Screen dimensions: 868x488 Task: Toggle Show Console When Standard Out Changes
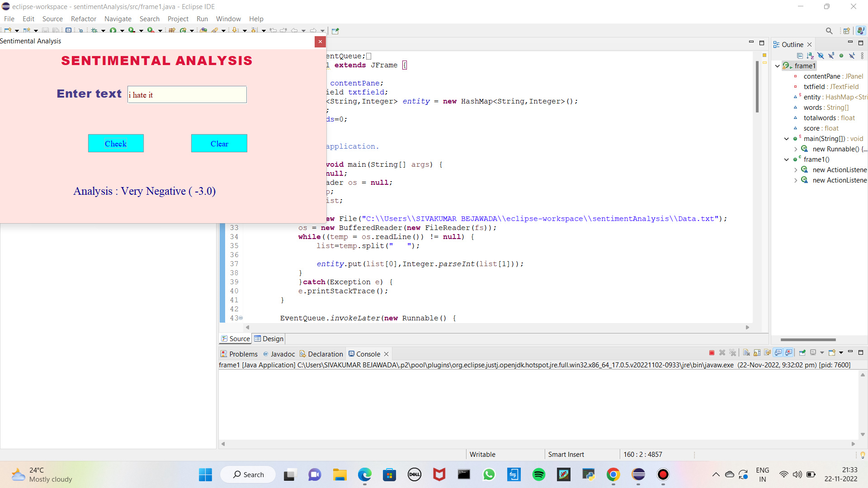coord(778,353)
